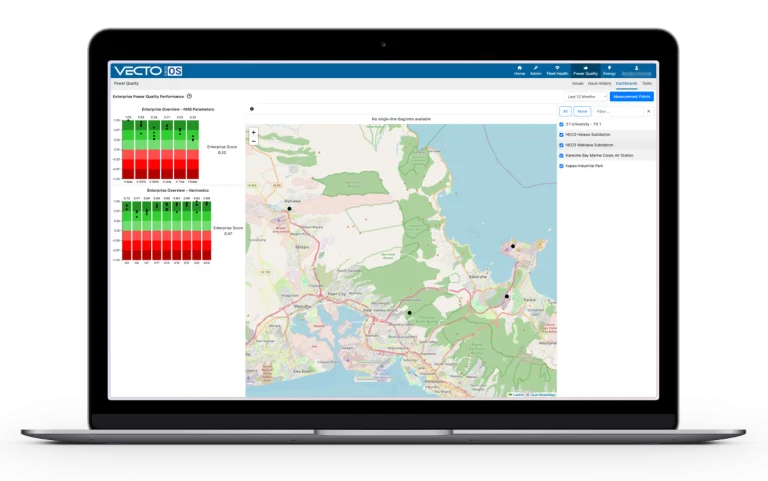
Task: Open the OpenStreetMap attribution link
Action: point(543,394)
